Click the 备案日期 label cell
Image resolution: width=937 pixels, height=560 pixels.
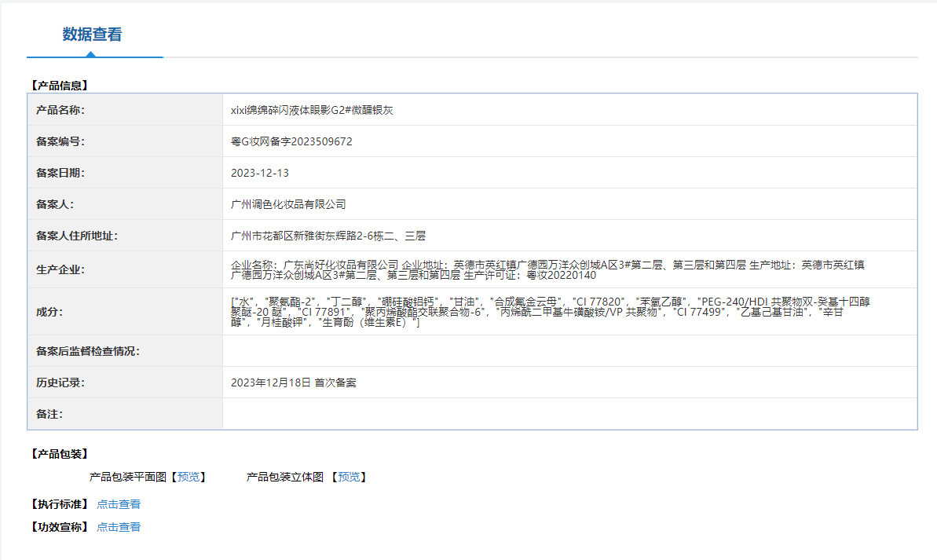coord(125,174)
